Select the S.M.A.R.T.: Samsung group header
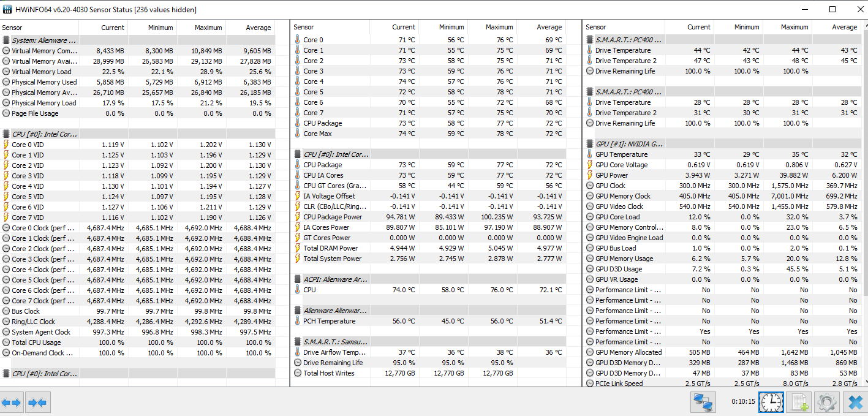This screenshot has width=868, height=416. coord(335,342)
